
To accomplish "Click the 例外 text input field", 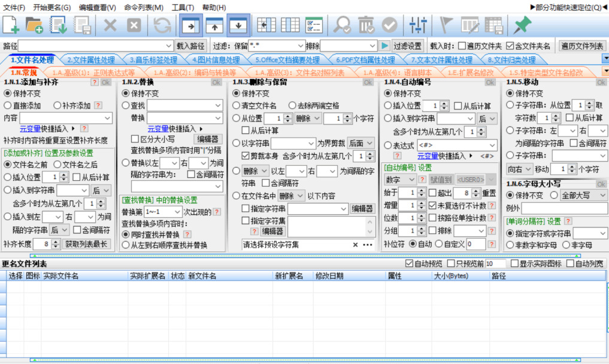I will click(x=563, y=208).
